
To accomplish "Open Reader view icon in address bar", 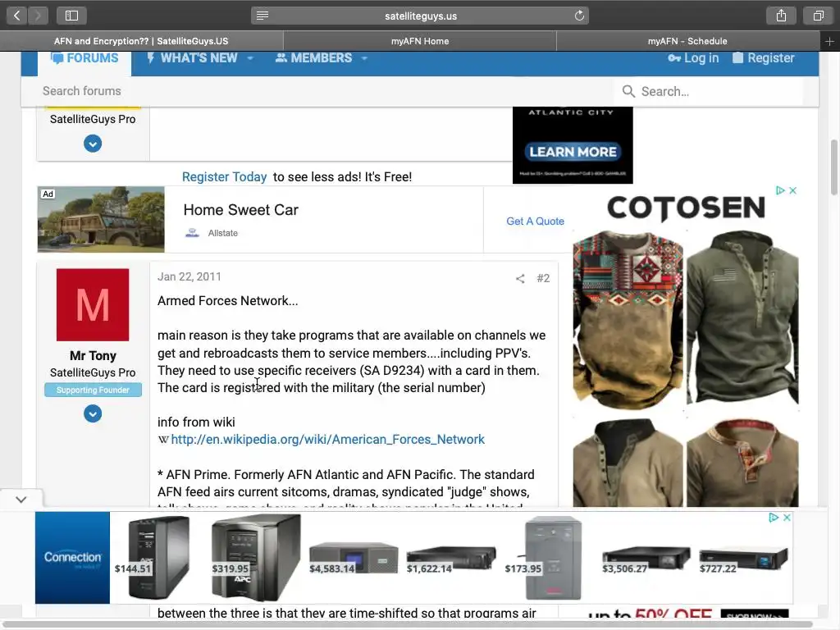I will pyautogui.click(x=262, y=16).
